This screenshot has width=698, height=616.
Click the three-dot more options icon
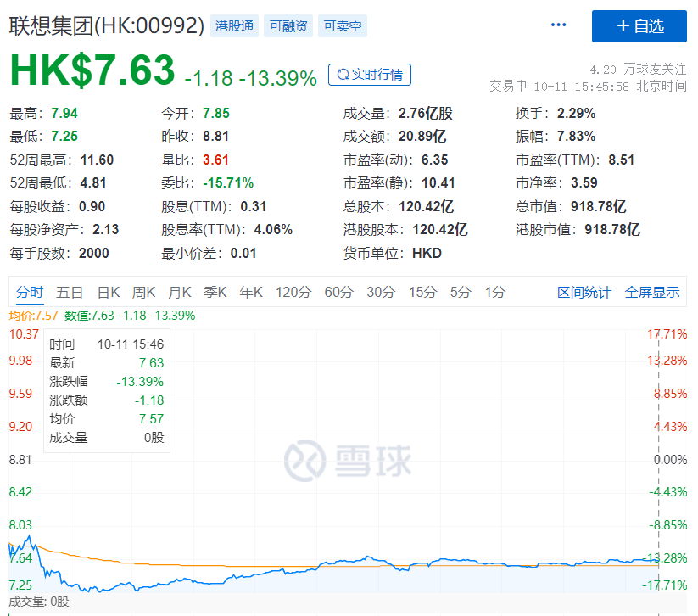tap(558, 25)
